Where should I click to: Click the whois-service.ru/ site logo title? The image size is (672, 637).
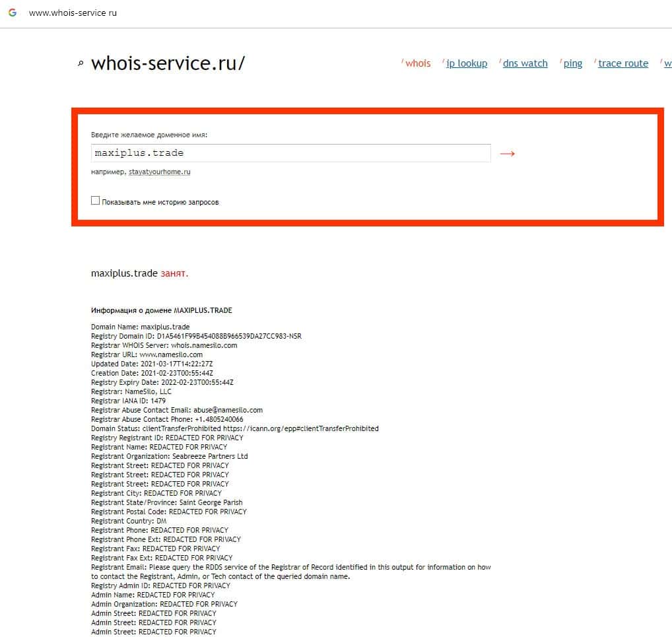point(168,63)
